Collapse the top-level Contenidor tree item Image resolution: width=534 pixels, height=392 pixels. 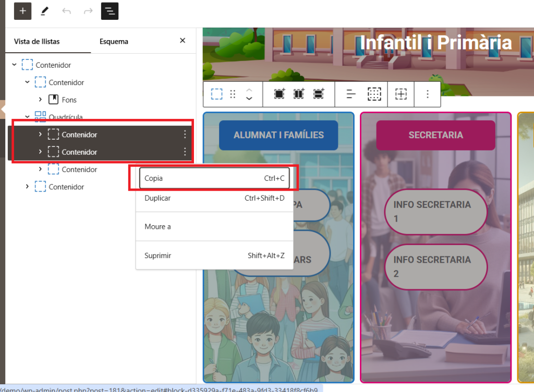click(14, 65)
